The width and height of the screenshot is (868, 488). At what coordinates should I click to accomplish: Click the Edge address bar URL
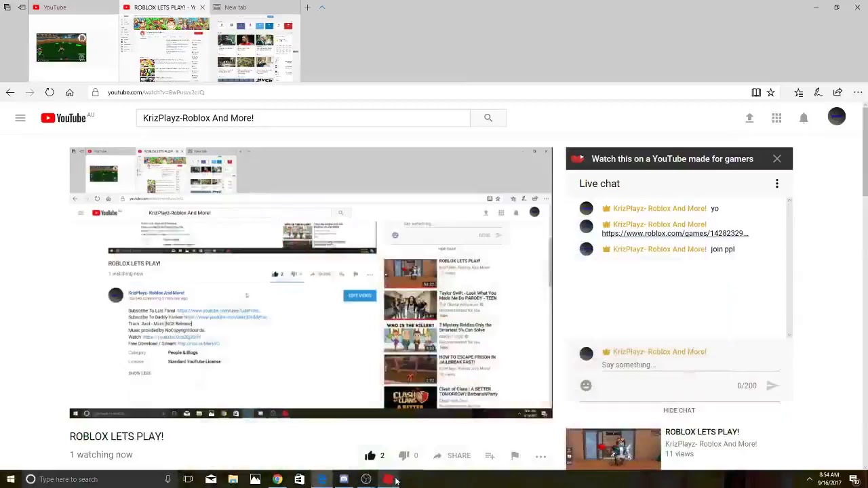(156, 92)
